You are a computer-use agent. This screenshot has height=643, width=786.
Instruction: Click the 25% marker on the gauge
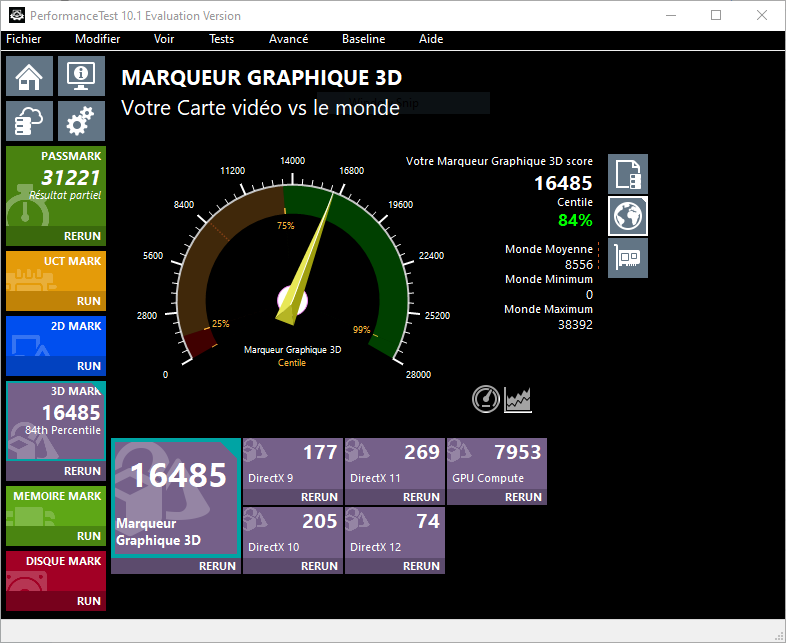pyautogui.click(x=221, y=324)
